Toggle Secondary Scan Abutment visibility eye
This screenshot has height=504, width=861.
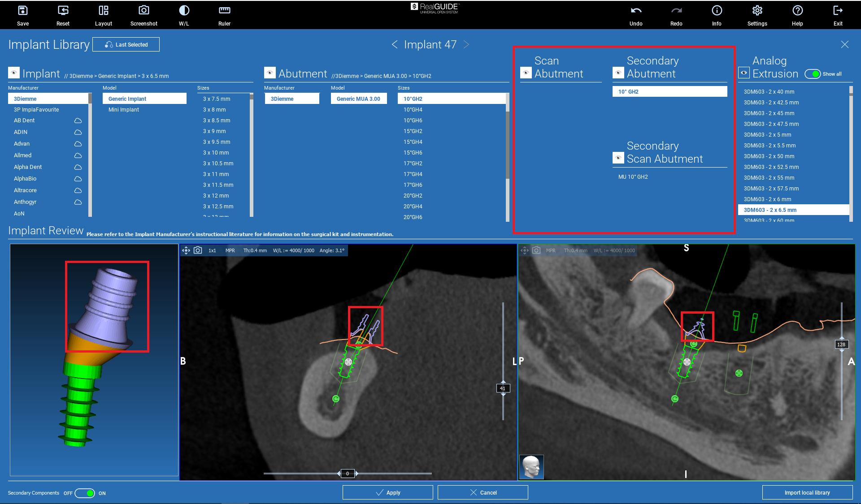click(x=618, y=158)
